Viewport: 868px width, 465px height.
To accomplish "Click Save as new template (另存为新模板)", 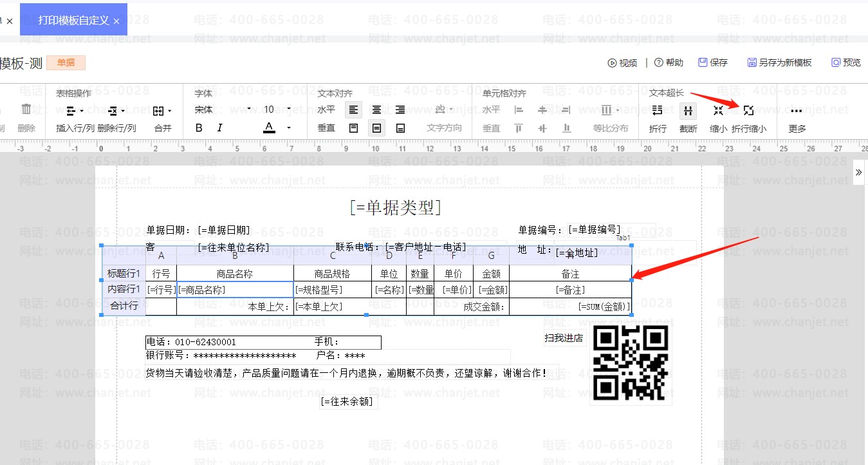I will pos(779,62).
